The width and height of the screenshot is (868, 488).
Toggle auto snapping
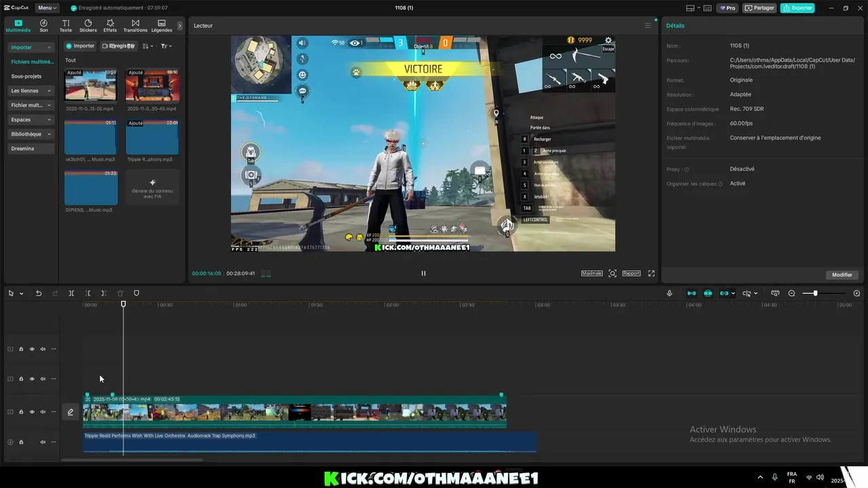(708, 293)
